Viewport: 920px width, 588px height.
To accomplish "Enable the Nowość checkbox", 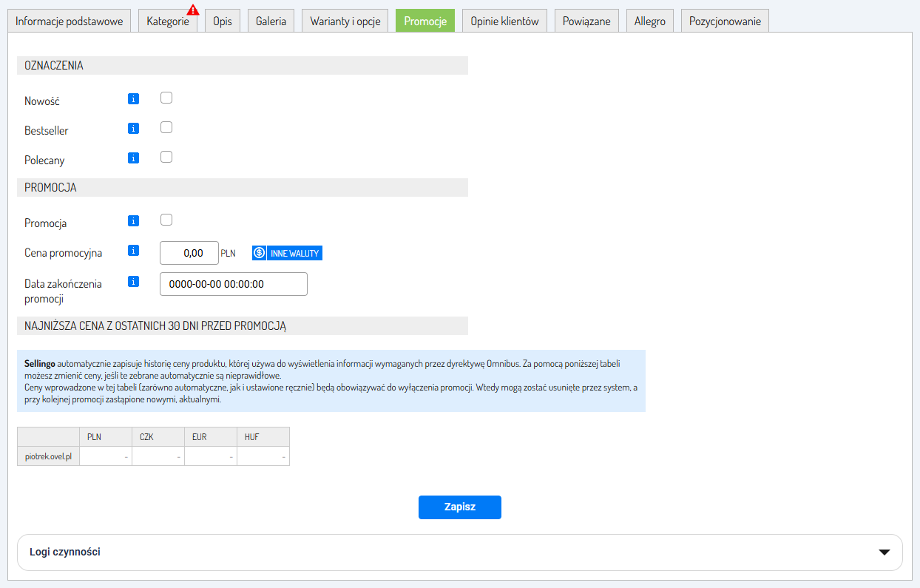I will coord(166,98).
